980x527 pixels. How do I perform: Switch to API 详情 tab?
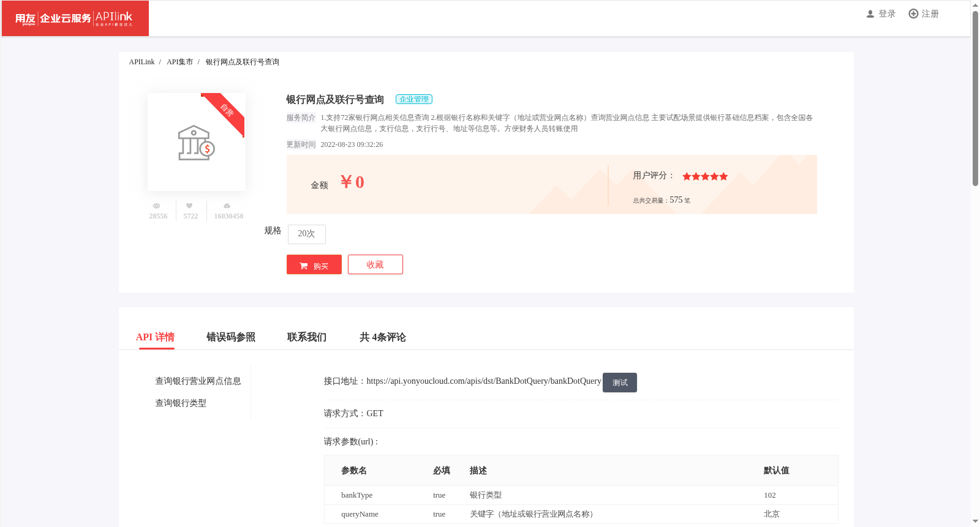(156, 337)
